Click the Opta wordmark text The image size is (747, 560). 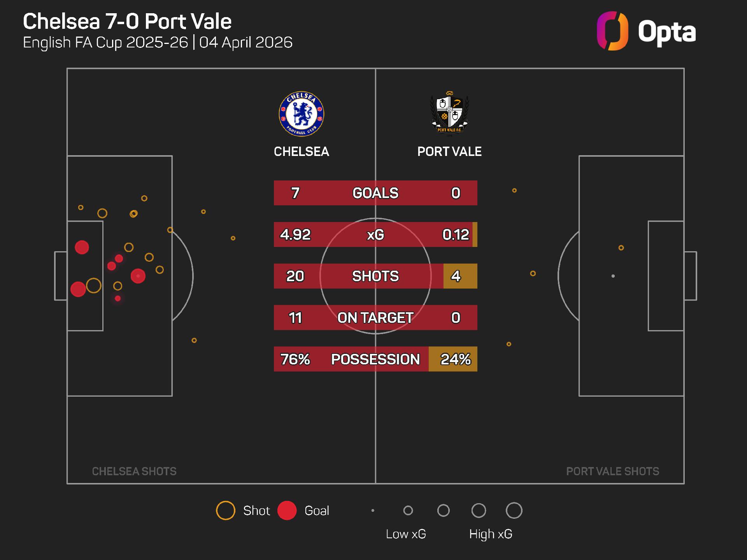click(x=667, y=32)
